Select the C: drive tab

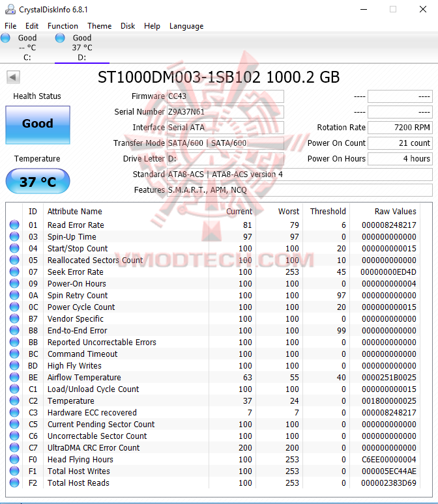click(27, 48)
